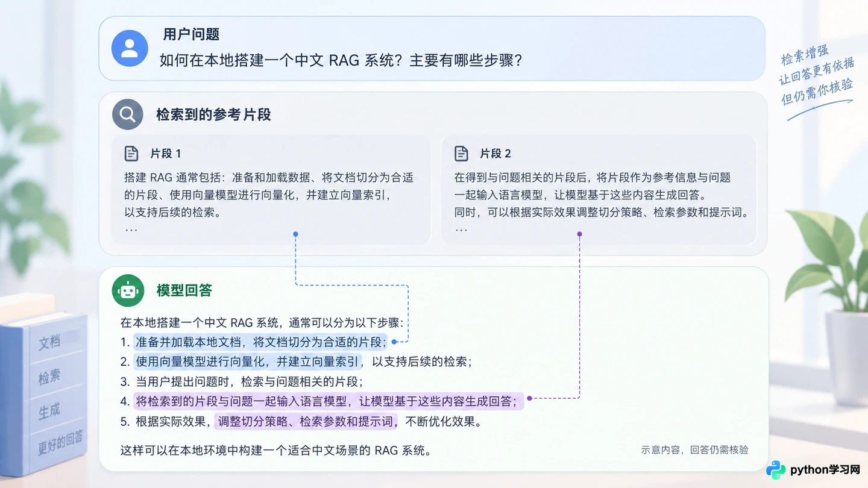This screenshot has height=488, width=868.
Task: Click the 检索到的参考片段 heading
Action: tap(213, 114)
